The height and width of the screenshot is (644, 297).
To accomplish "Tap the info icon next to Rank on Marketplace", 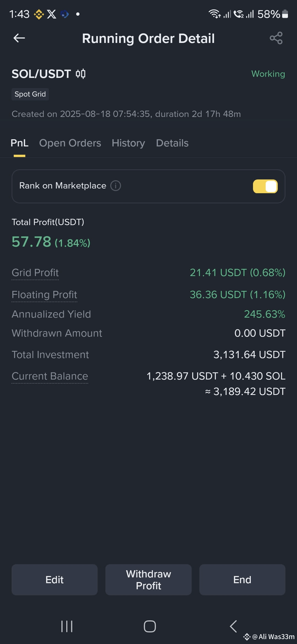I will click(x=116, y=185).
